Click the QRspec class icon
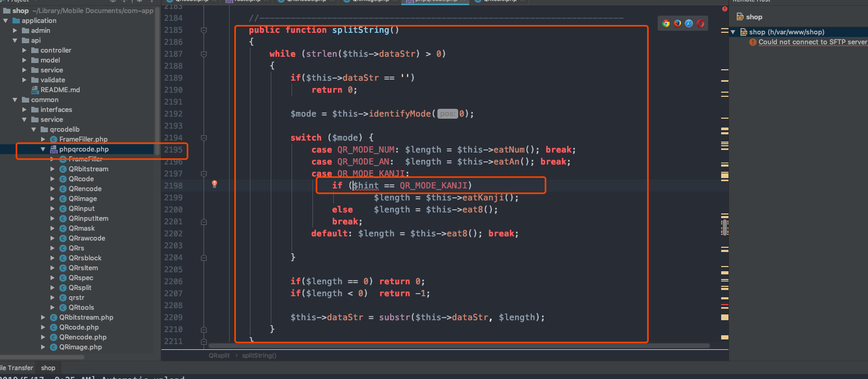 63,278
